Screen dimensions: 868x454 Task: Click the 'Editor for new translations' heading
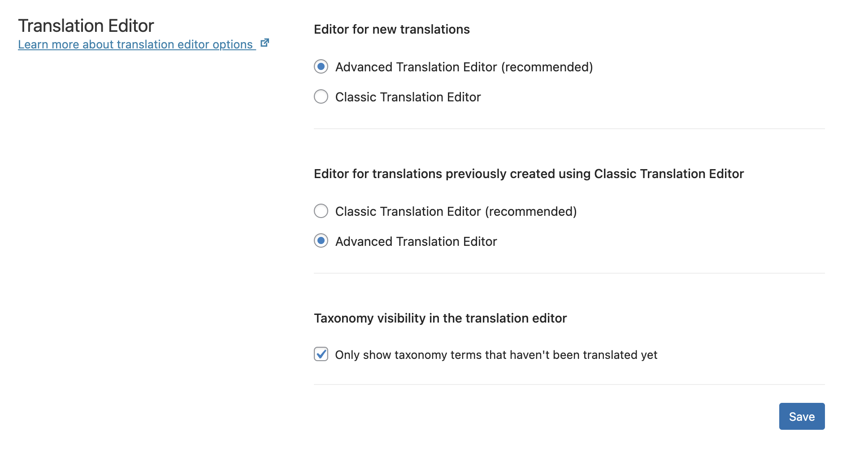point(392,30)
